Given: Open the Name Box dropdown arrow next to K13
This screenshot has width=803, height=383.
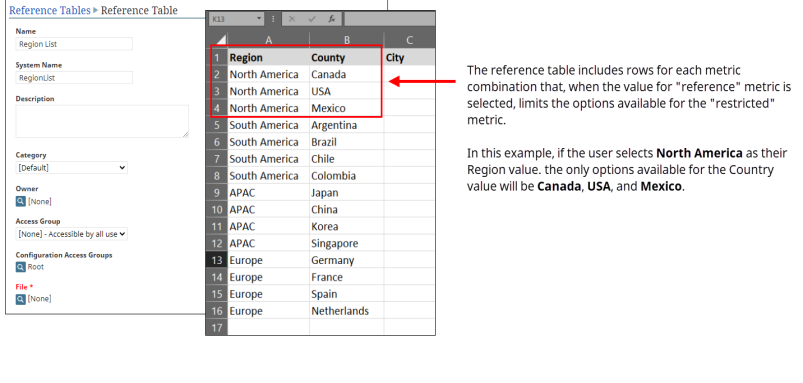Looking at the screenshot, I should (x=259, y=19).
